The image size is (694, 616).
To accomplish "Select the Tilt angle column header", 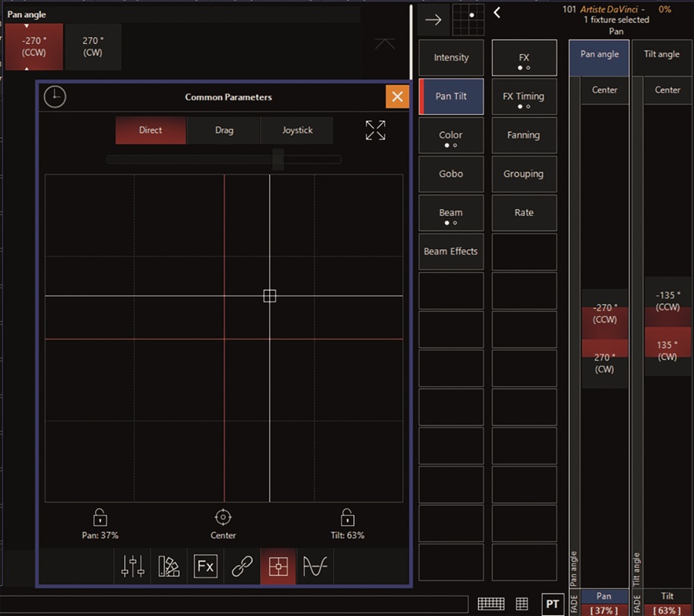I will coord(662,58).
